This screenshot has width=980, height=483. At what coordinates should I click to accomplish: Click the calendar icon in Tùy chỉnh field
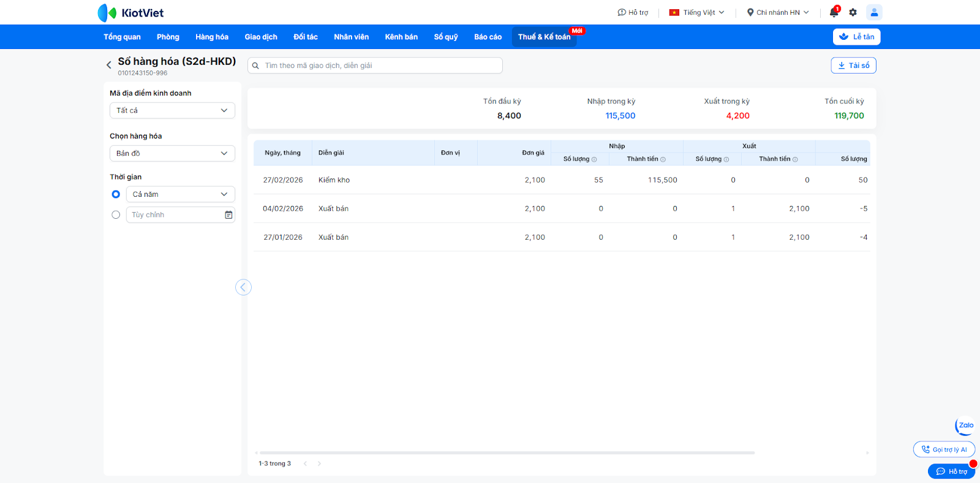pyautogui.click(x=228, y=215)
